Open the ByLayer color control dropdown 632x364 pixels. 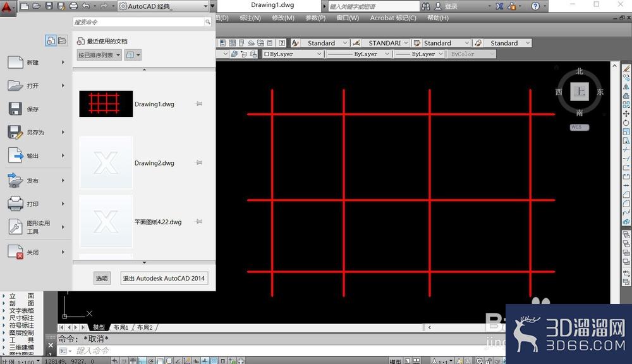tap(293, 54)
